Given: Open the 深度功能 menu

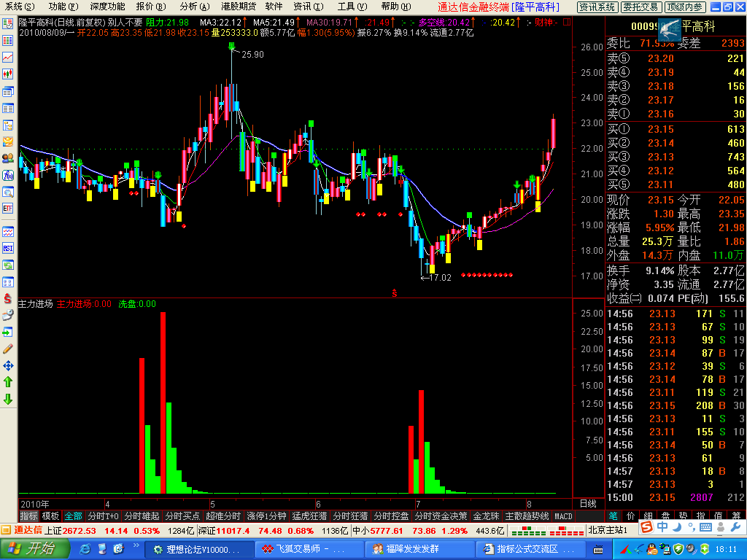Looking at the screenshot, I should point(107,7).
